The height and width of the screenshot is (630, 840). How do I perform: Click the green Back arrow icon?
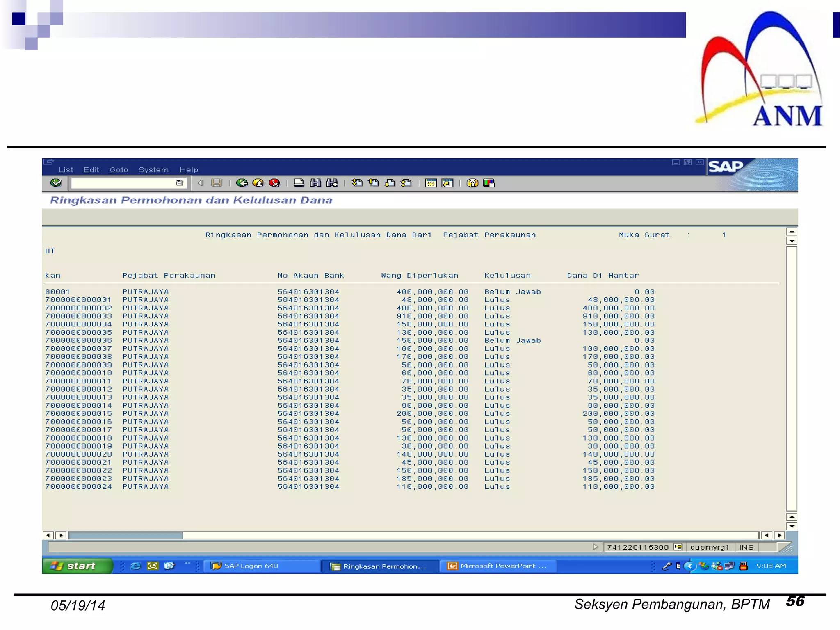click(242, 183)
